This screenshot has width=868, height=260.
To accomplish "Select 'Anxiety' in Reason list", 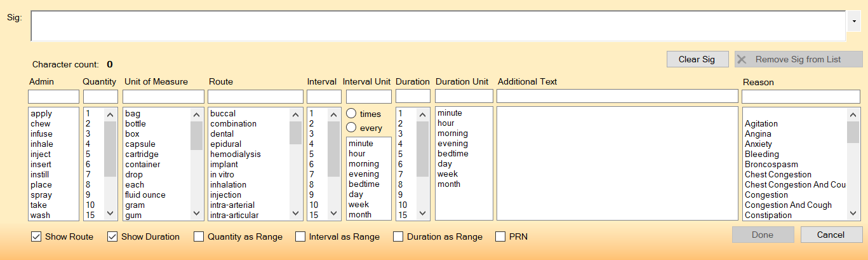I will coord(759,144).
